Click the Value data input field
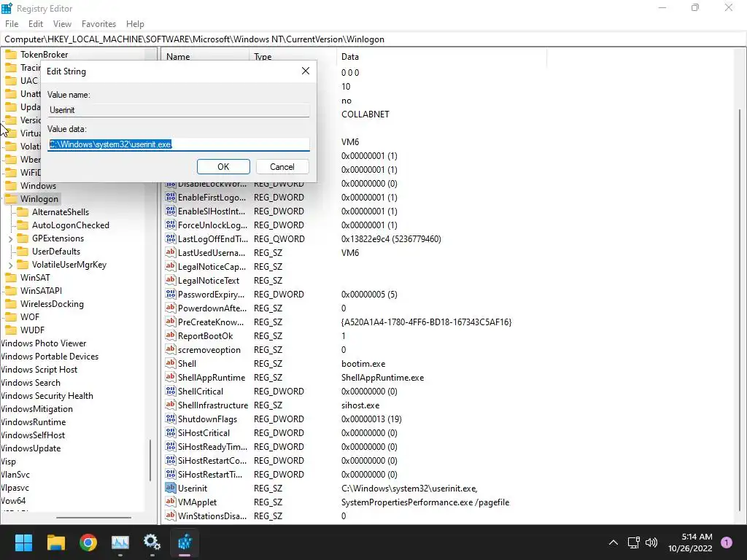This screenshot has width=747, height=560. (179, 144)
